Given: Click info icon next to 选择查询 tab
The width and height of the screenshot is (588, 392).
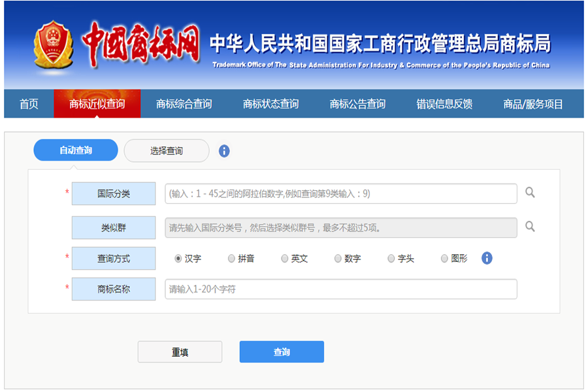Looking at the screenshot, I should tap(224, 151).
